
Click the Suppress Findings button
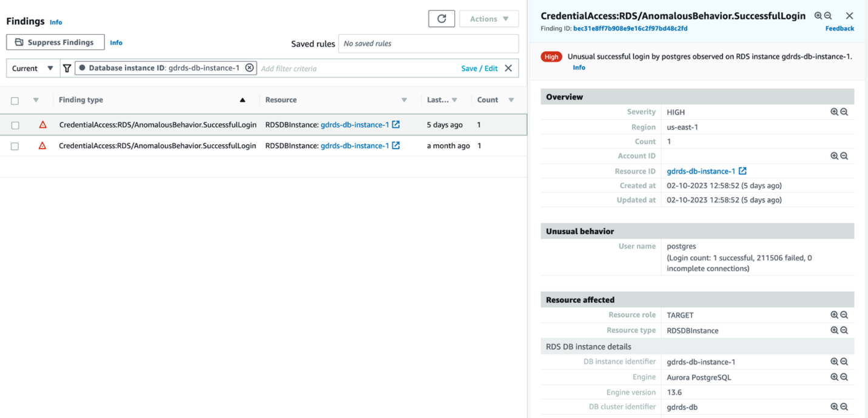tap(55, 42)
